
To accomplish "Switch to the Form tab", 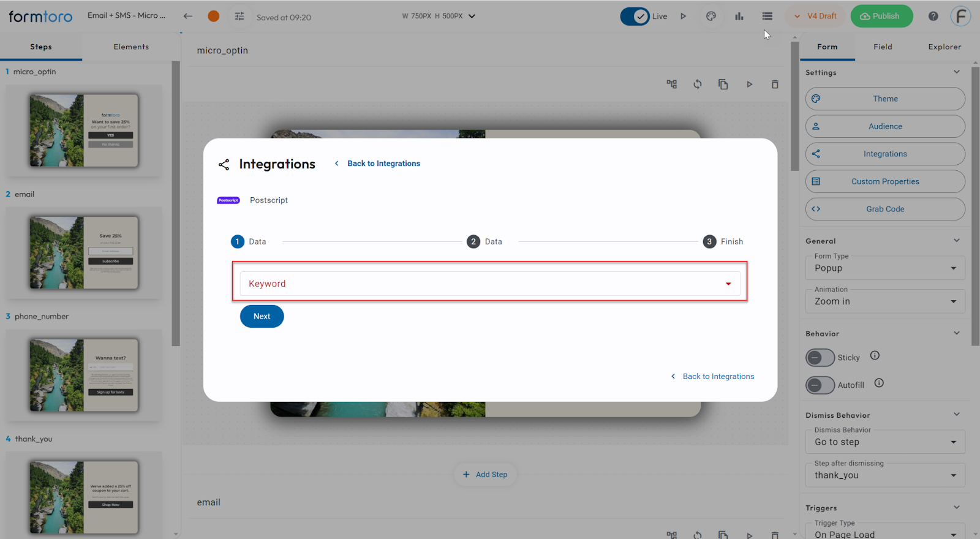I will pyautogui.click(x=827, y=47).
